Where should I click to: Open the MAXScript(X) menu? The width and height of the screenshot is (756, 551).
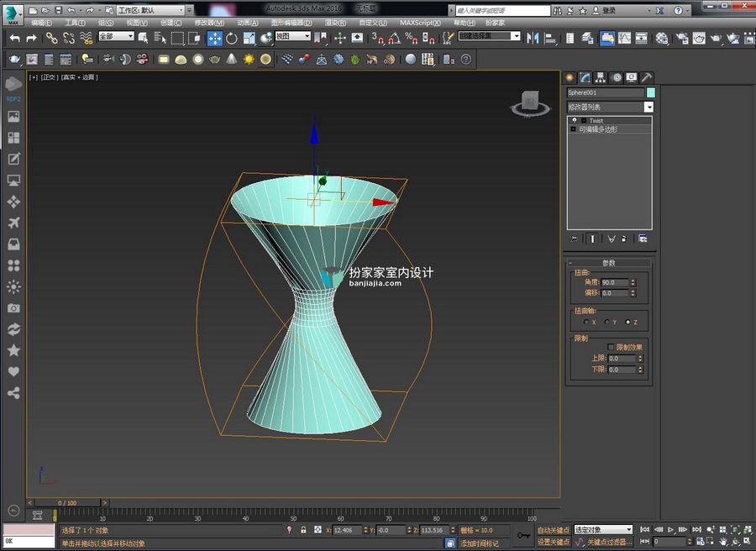click(x=421, y=23)
